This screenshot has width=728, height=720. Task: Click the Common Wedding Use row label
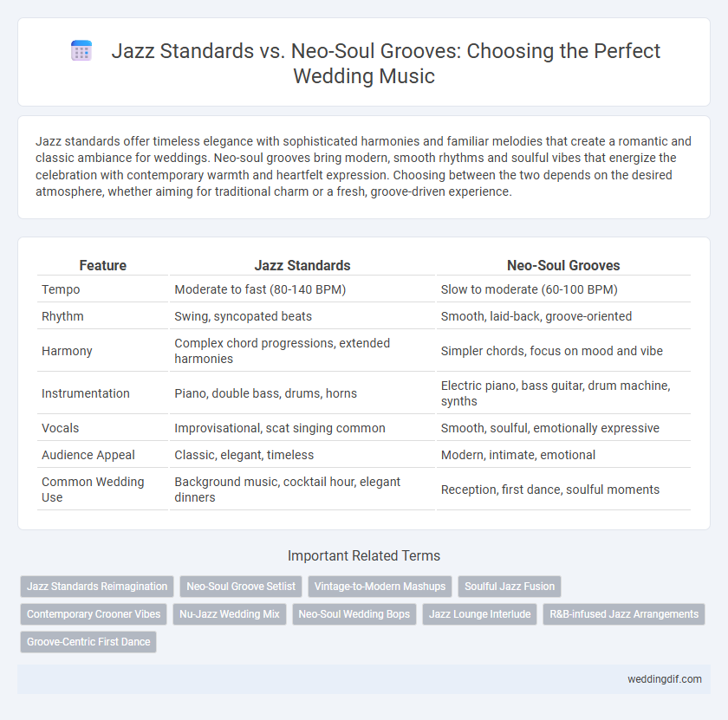coord(93,490)
